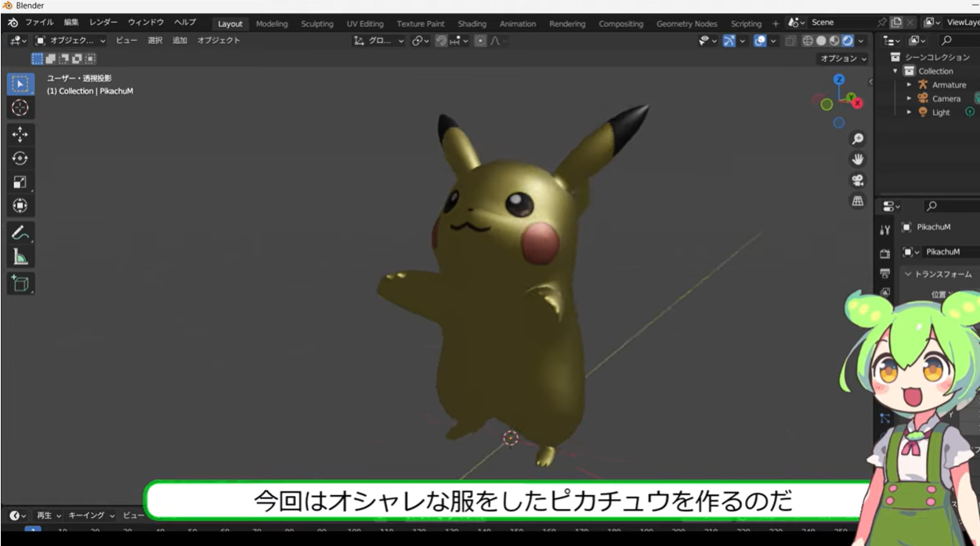Open the 再生 playback menu
Image resolution: width=980 pixels, height=546 pixels.
(x=49, y=515)
